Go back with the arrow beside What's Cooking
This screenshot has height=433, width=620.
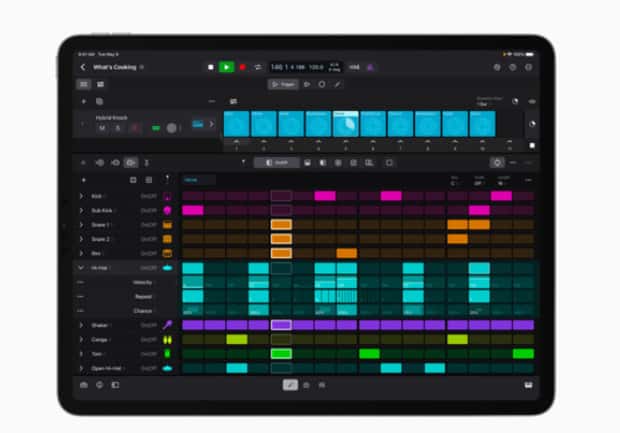(83, 67)
